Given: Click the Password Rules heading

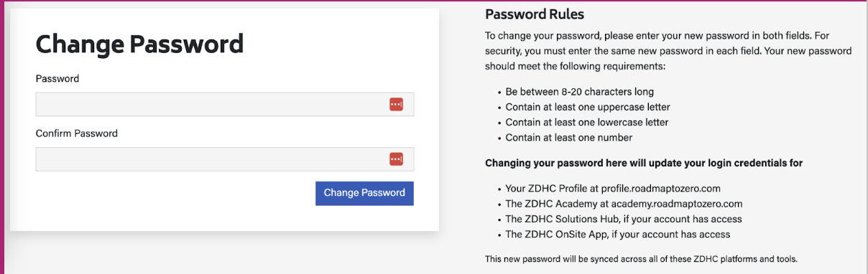Looking at the screenshot, I should [535, 14].
